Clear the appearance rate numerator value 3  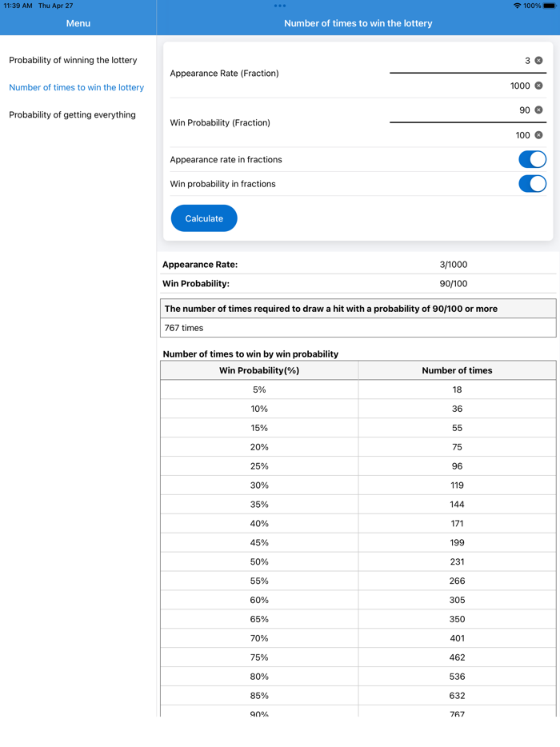(538, 60)
